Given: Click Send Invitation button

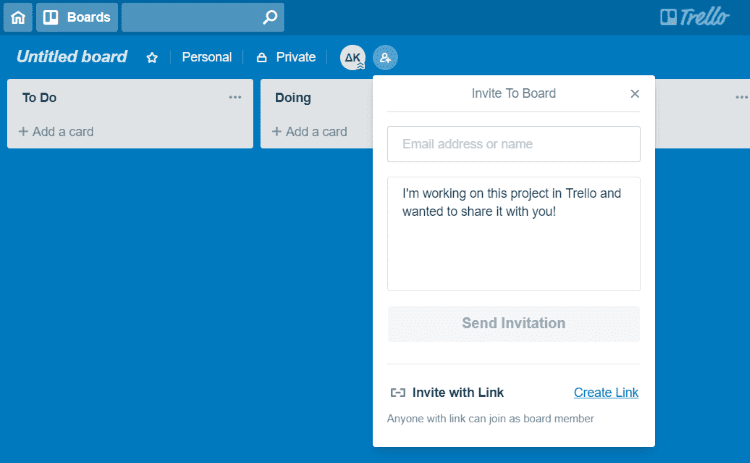Looking at the screenshot, I should pos(514,323).
